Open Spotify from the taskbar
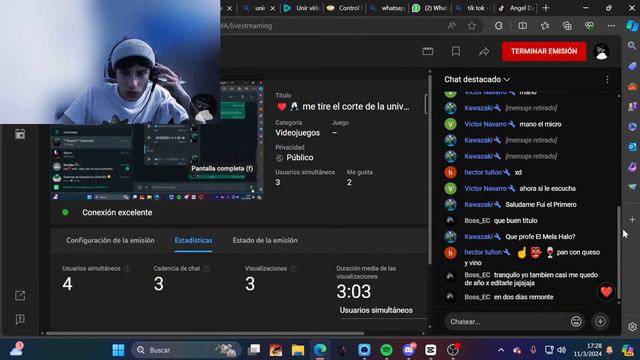The height and width of the screenshot is (360, 640). tap(386, 350)
